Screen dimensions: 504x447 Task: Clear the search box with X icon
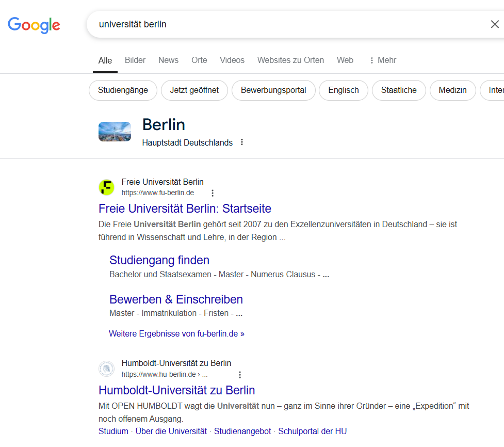(494, 24)
